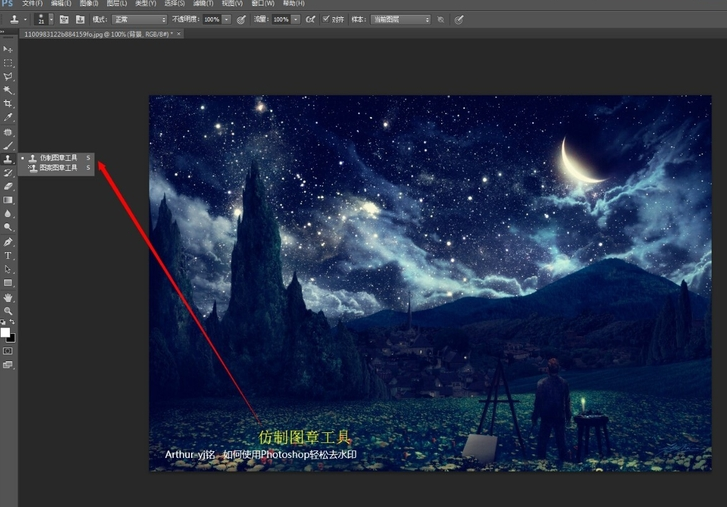Choose 图案图章工具 from the flyout
Image resolution: width=727 pixels, height=507 pixels.
click(58, 168)
